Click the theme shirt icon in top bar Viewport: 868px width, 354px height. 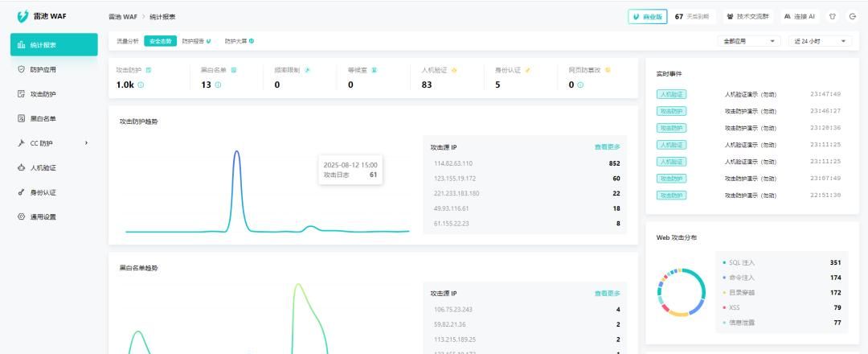tap(832, 17)
